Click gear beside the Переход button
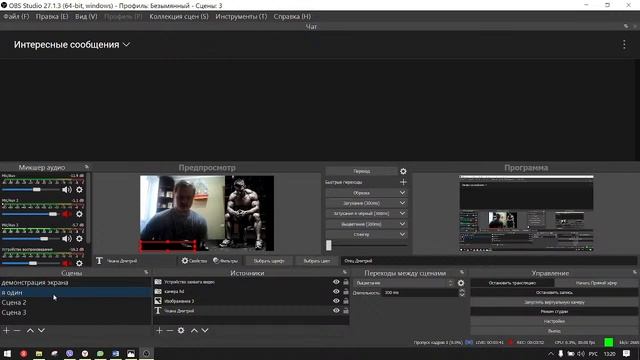This screenshot has width=640, height=360. tap(403, 171)
